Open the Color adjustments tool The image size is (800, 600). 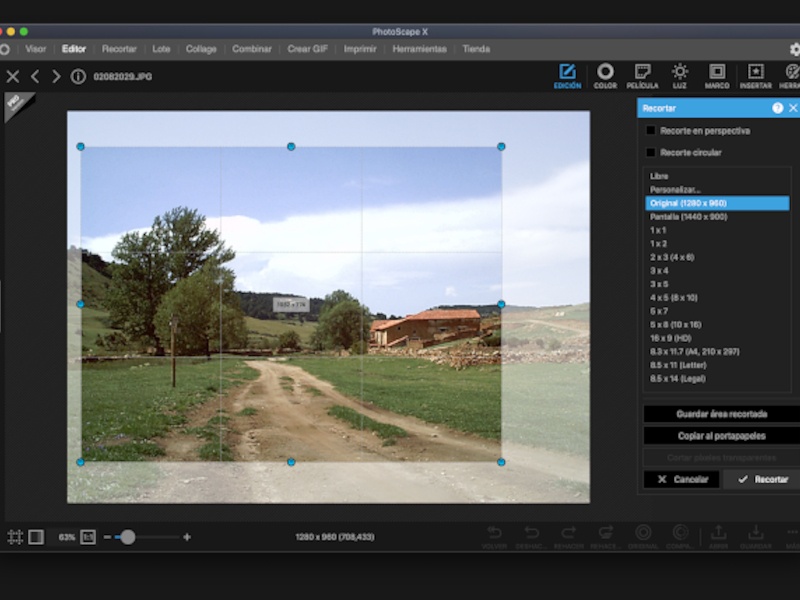click(x=605, y=76)
